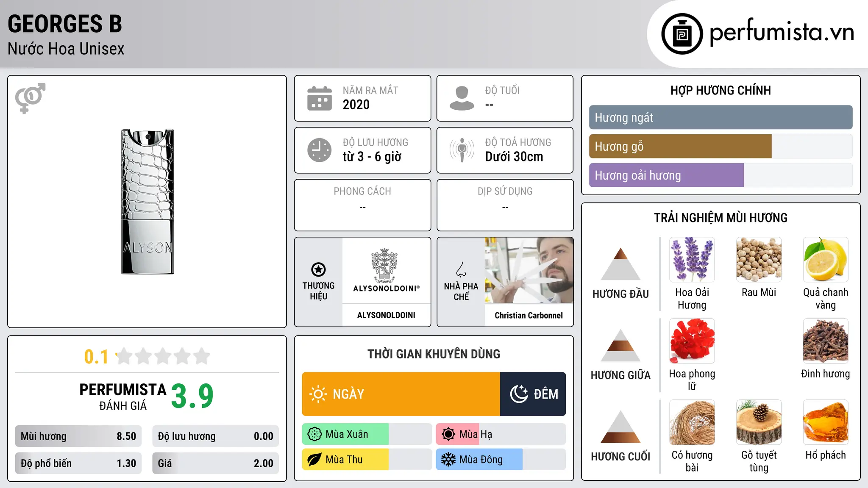Click the Hương gỗ accord bar

point(721,146)
